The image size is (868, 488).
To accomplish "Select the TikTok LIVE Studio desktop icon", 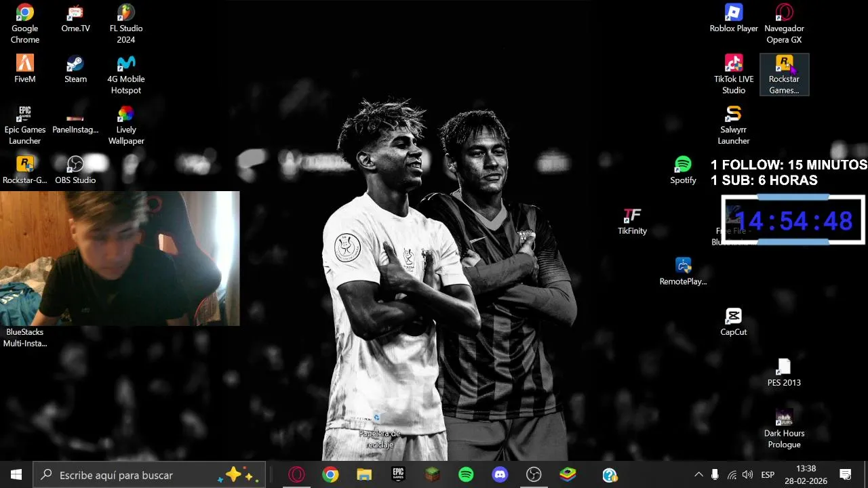I will 734,74.
